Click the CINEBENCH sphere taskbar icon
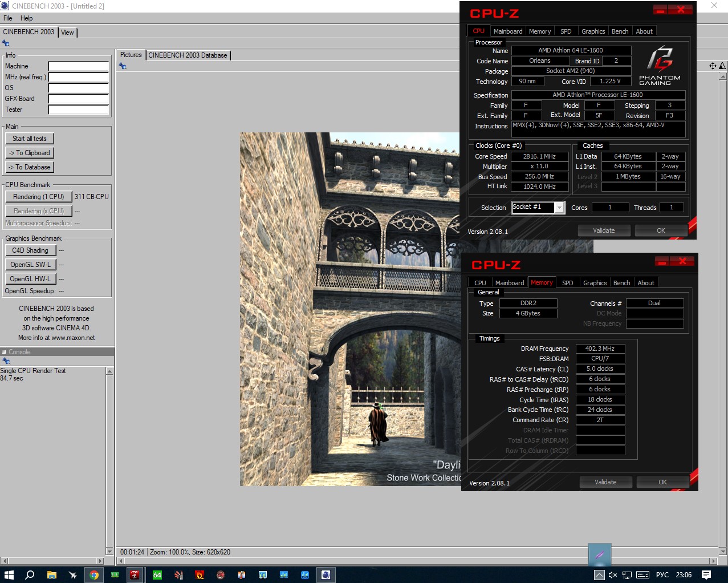The image size is (728, 583). tap(326, 574)
